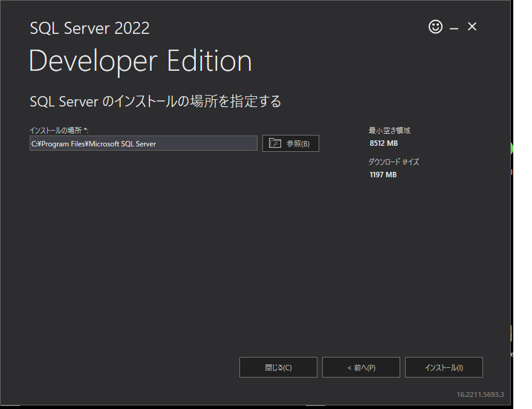The height and width of the screenshot is (409, 532).
Task: Click the installation location instruction heading
Action: point(155,102)
